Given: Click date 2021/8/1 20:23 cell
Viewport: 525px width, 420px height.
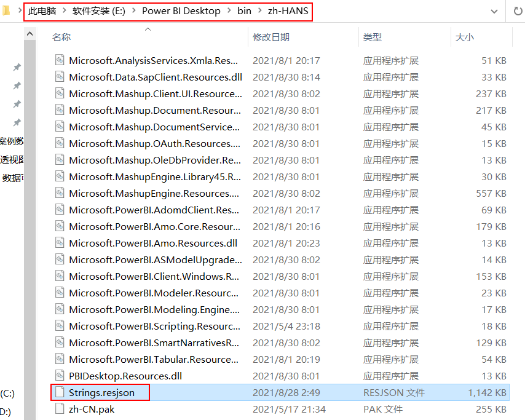Looking at the screenshot, I should point(286,243).
